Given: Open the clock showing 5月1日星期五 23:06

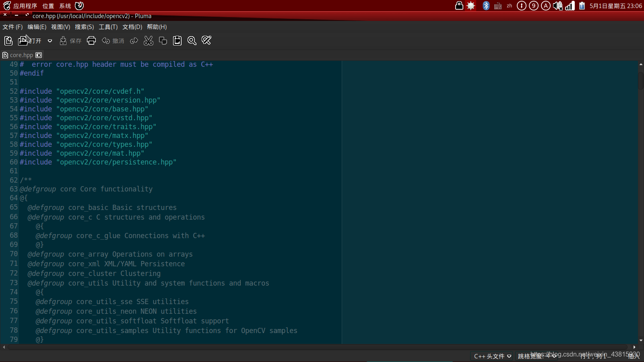Looking at the screenshot, I should (x=616, y=6).
